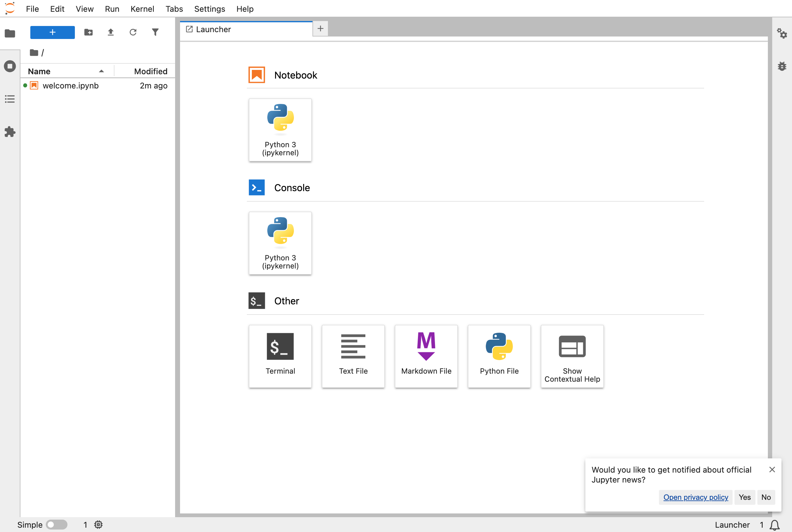This screenshot has width=792, height=532.
Task: Go to the root folder breadcrumb
Action: (x=34, y=53)
